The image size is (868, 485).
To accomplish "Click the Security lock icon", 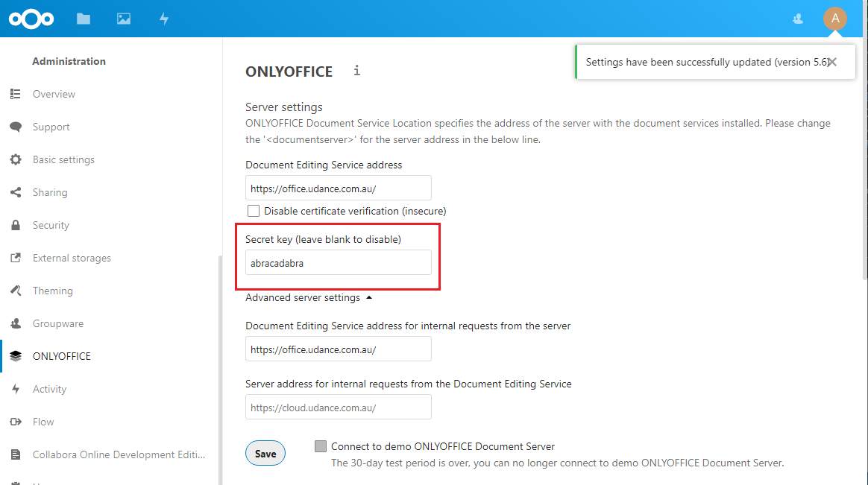I will [x=16, y=225].
